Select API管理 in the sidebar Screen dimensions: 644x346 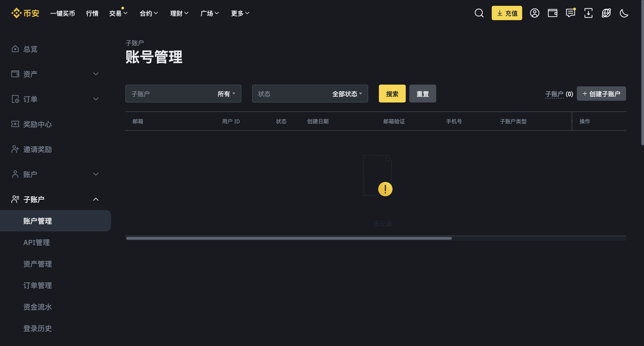[x=36, y=242]
